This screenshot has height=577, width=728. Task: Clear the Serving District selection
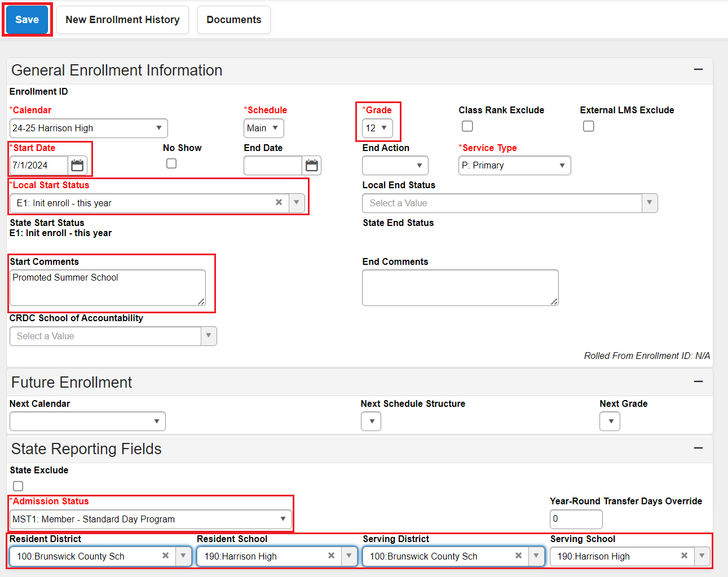point(518,556)
